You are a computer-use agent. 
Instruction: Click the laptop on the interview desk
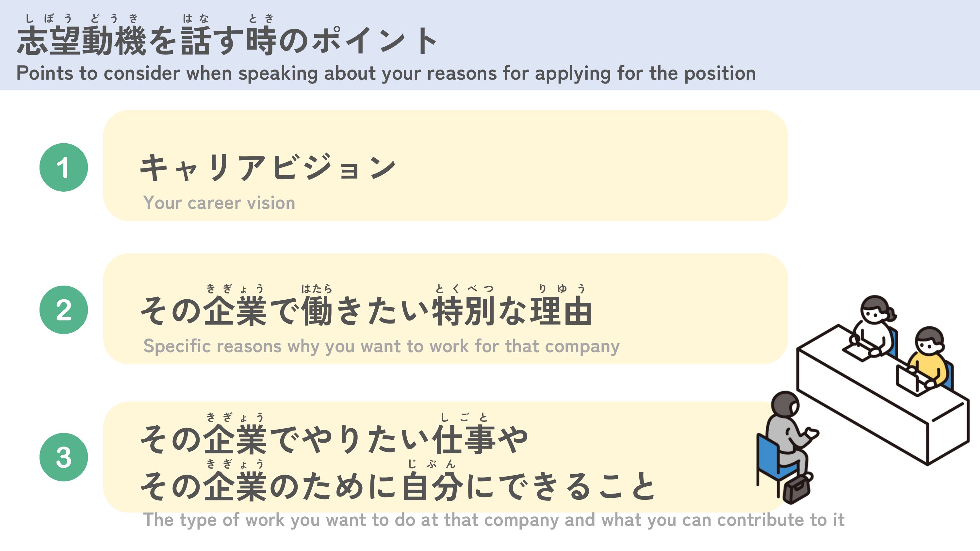tap(911, 380)
